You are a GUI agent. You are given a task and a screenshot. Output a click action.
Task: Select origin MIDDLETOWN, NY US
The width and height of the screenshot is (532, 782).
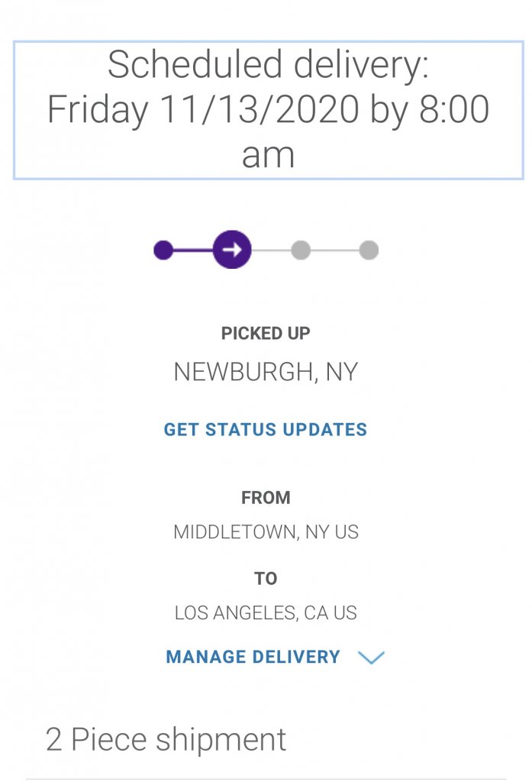click(x=266, y=532)
